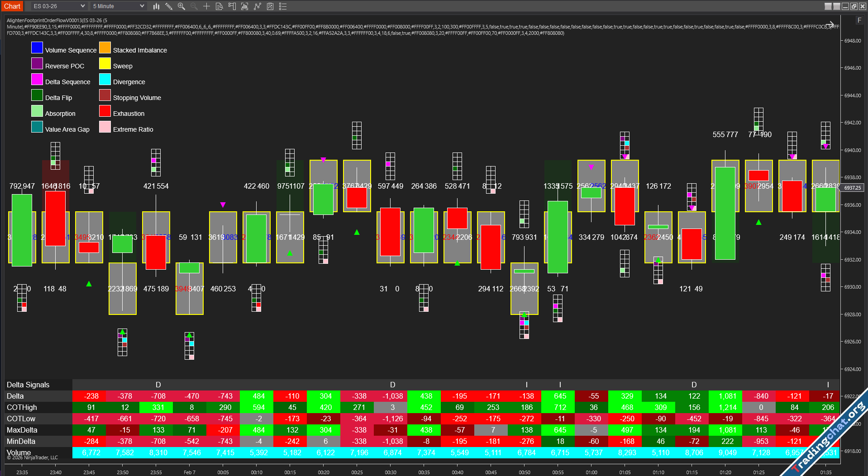
Task: Click the 6937.25 current price marker
Action: pyautogui.click(x=853, y=188)
